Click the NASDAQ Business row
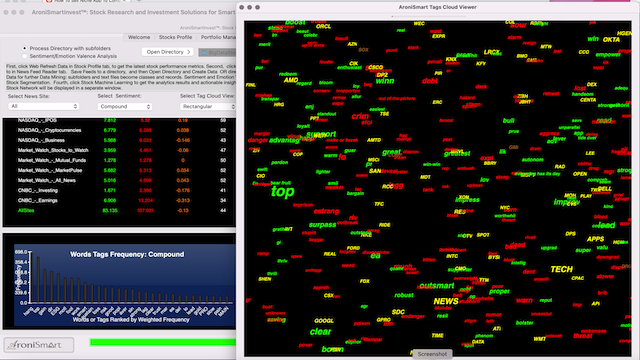Viewport: 640px width, 360px height. [x=119, y=140]
